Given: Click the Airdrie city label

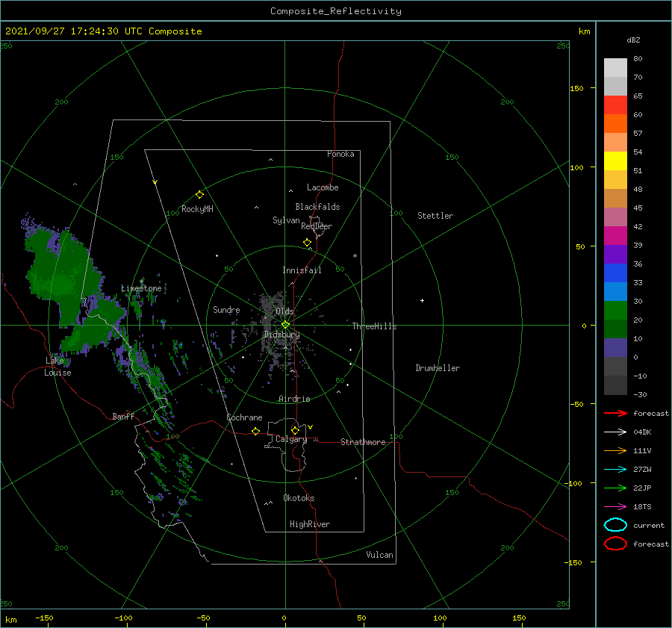Looking at the screenshot, I should [294, 399].
